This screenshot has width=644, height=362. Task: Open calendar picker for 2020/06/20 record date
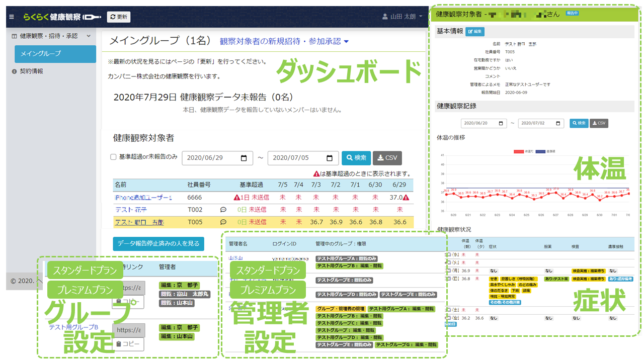coord(502,123)
